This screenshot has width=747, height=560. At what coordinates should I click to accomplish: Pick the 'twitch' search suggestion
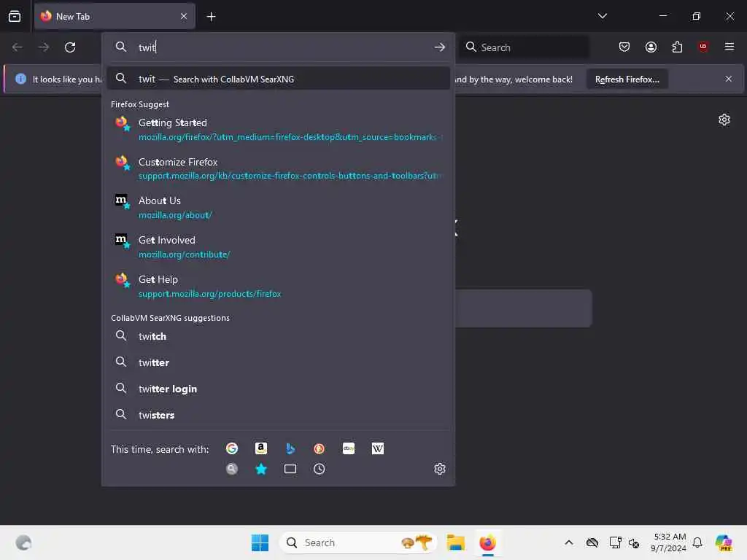[x=279, y=336]
